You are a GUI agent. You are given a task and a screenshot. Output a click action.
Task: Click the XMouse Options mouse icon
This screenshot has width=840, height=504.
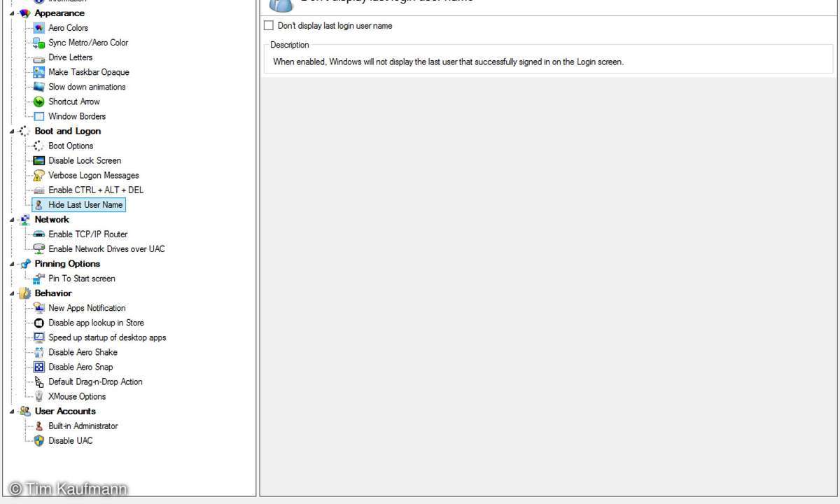pyautogui.click(x=39, y=396)
